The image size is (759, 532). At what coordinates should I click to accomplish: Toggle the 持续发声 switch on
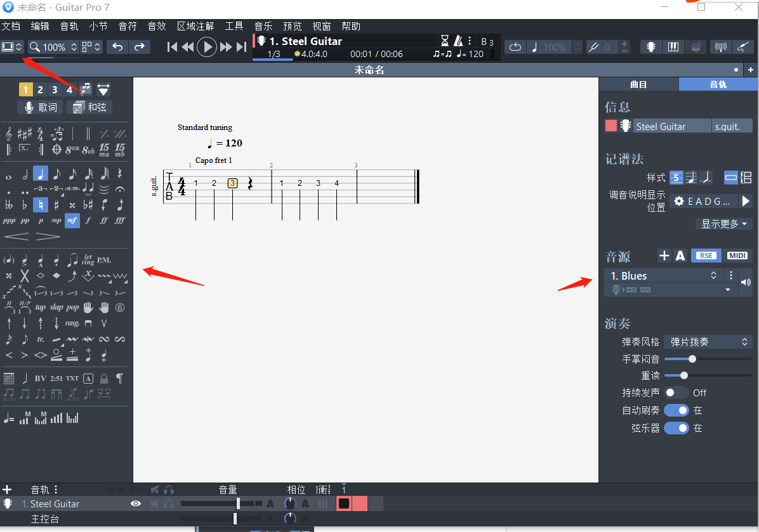tap(676, 393)
